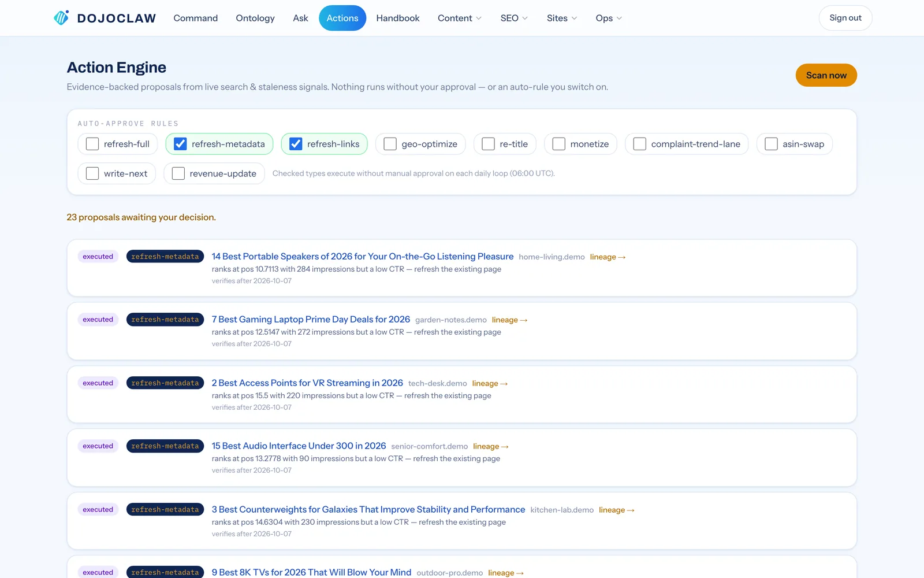Open the Ontology nav item
924x578 pixels.
pos(255,18)
